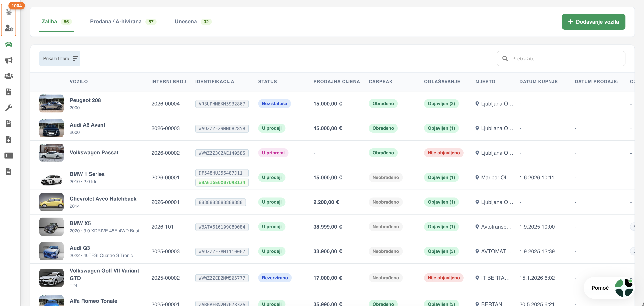This screenshot has width=644, height=306.
Task: Open the Chevrolet Aveo Hatchback vehicle name
Action: (x=103, y=199)
